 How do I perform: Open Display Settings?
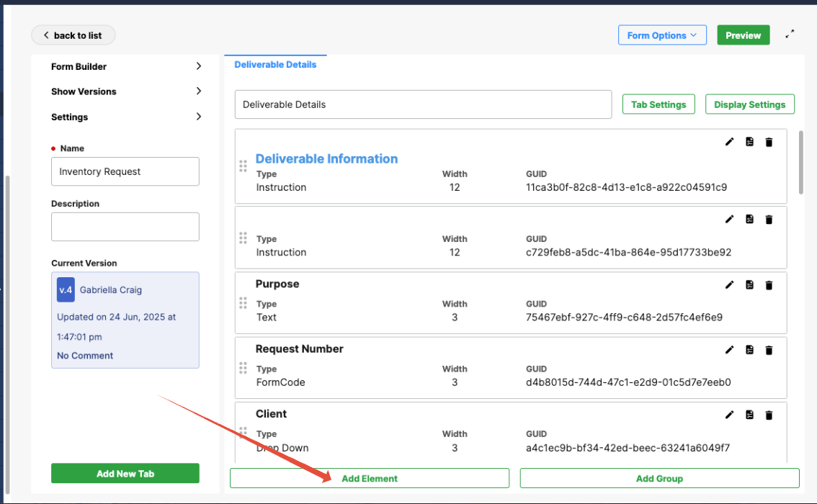[x=750, y=104]
